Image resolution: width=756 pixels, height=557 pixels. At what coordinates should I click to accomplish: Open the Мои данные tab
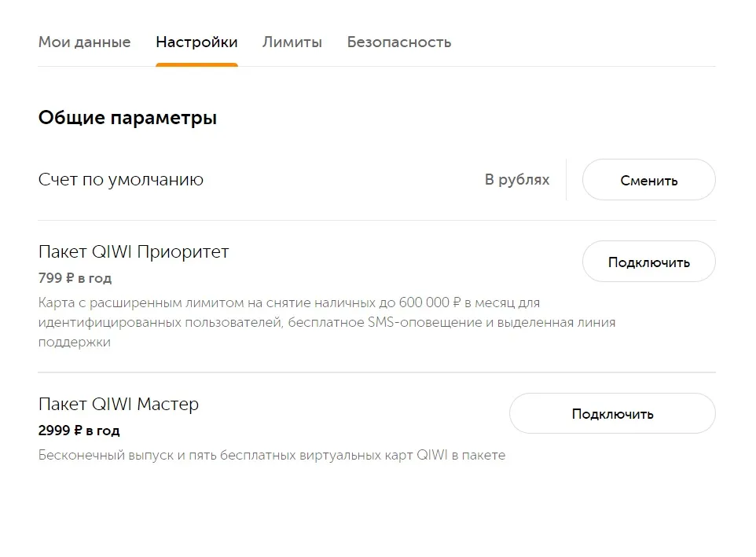84,42
